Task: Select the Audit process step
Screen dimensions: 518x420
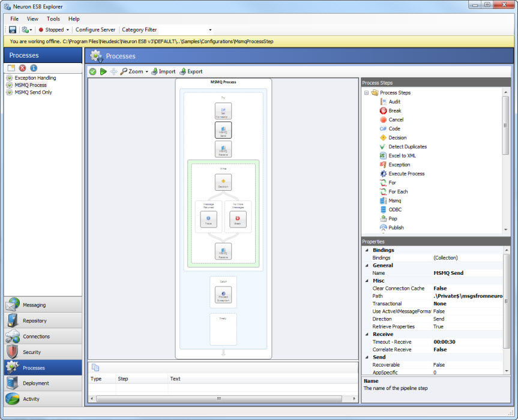Action: pyautogui.click(x=390, y=101)
